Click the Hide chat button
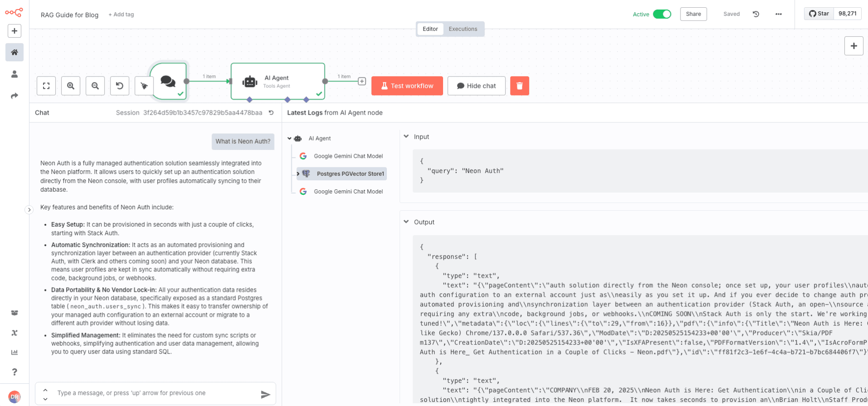This screenshot has height=406, width=868. tap(476, 86)
